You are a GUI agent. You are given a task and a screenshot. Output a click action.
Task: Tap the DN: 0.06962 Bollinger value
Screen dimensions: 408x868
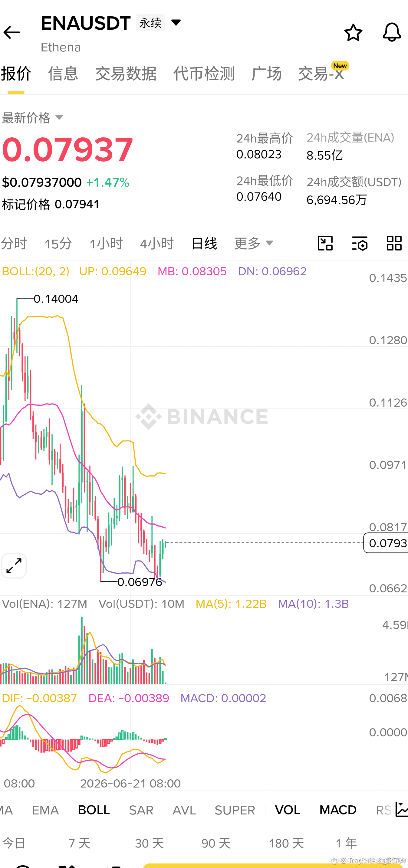tap(272, 271)
